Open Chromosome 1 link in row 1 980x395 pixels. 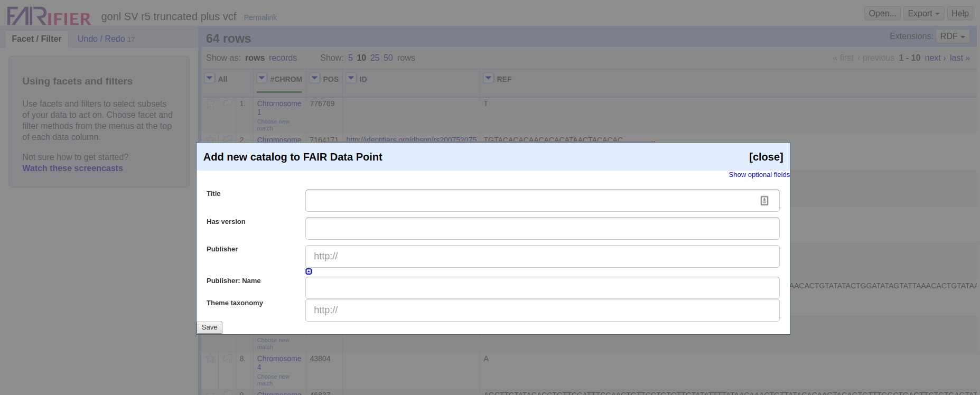pos(279,108)
